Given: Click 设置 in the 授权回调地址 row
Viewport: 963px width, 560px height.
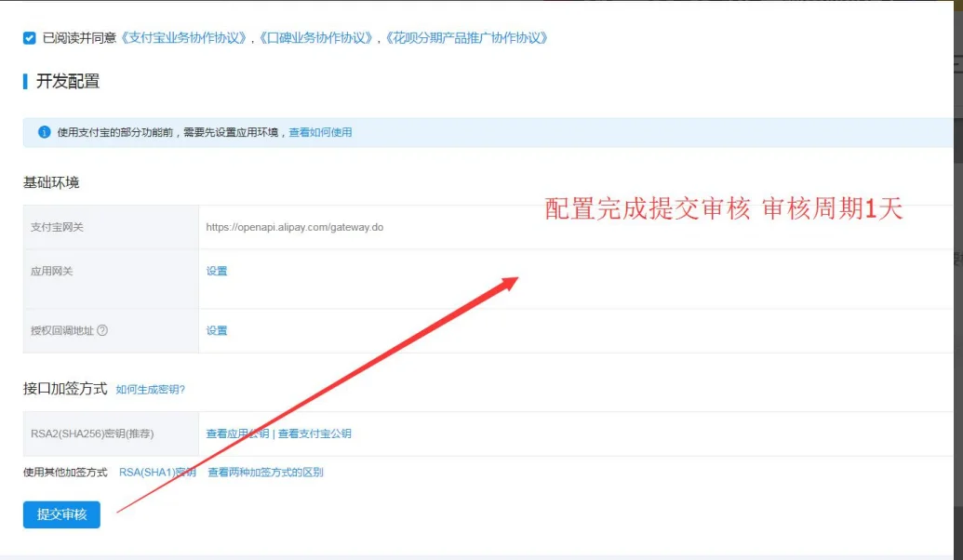Looking at the screenshot, I should tap(217, 330).
